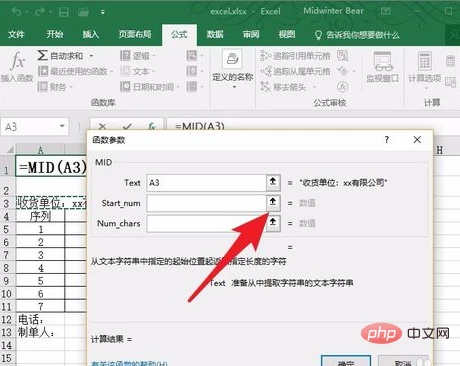Open the Financial (财务) functions menu
Viewport: 460px width, 366px height.
point(55,87)
